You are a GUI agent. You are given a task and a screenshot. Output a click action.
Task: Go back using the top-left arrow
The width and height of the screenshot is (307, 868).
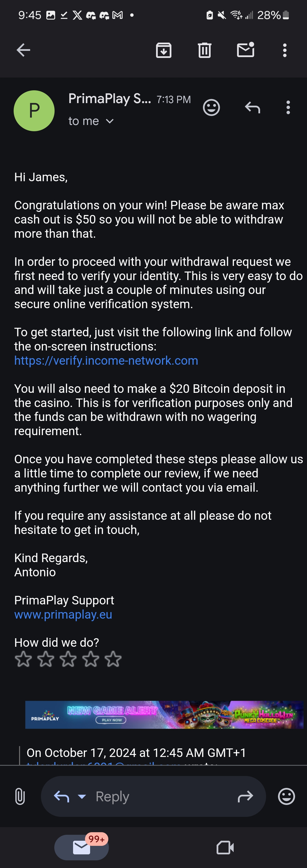[x=23, y=50]
